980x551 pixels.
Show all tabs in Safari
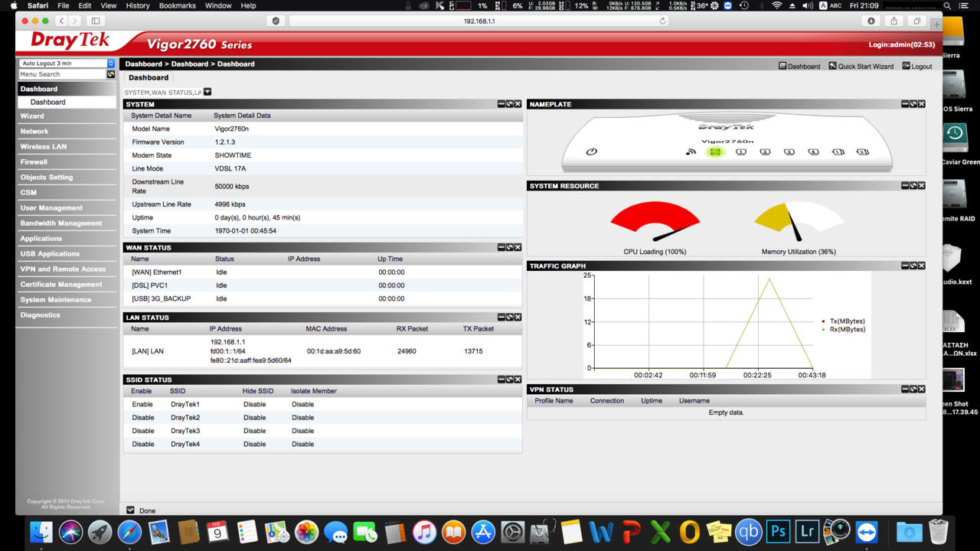916,21
